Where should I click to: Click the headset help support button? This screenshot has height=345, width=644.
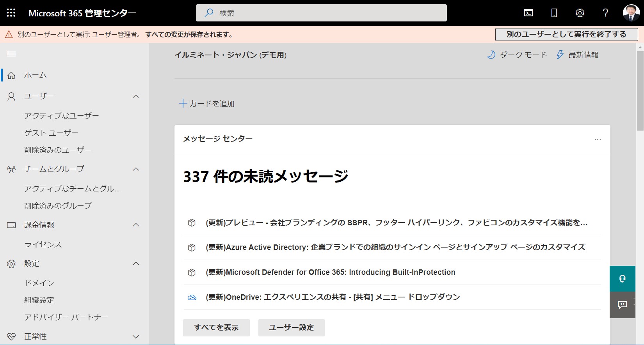coord(623,279)
